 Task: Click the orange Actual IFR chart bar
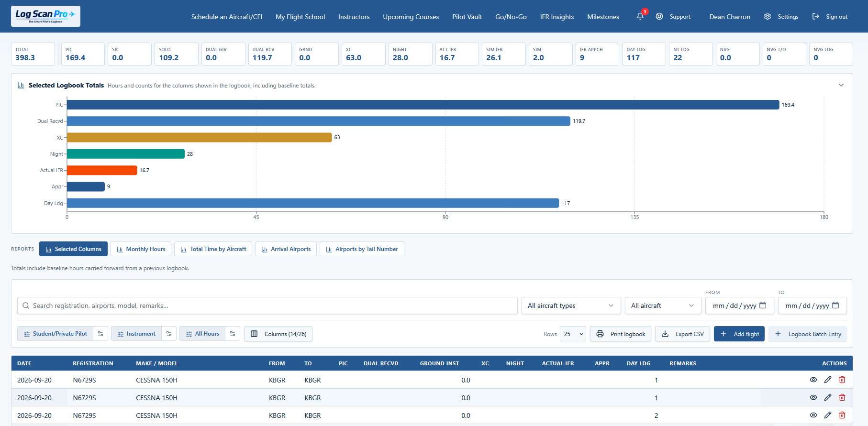coord(102,170)
